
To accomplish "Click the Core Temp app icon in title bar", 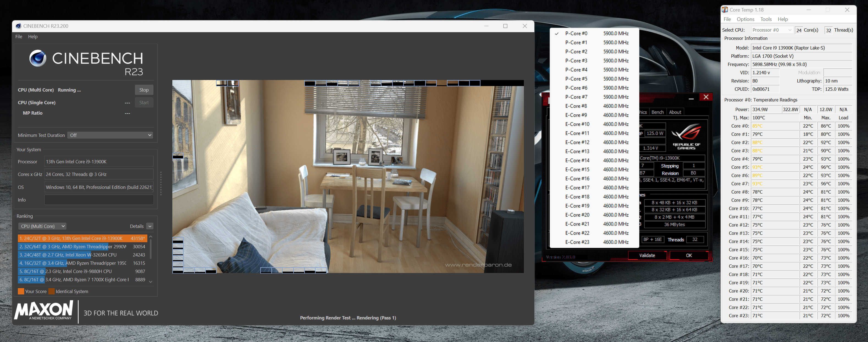I will pos(725,10).
